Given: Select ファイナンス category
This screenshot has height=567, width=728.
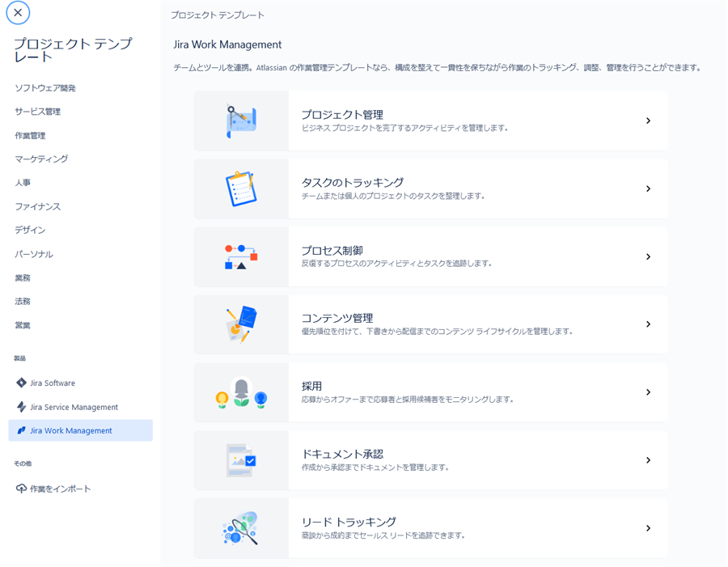Looking at the screenshot, I should pyautogui.click(x=37, y=206).
